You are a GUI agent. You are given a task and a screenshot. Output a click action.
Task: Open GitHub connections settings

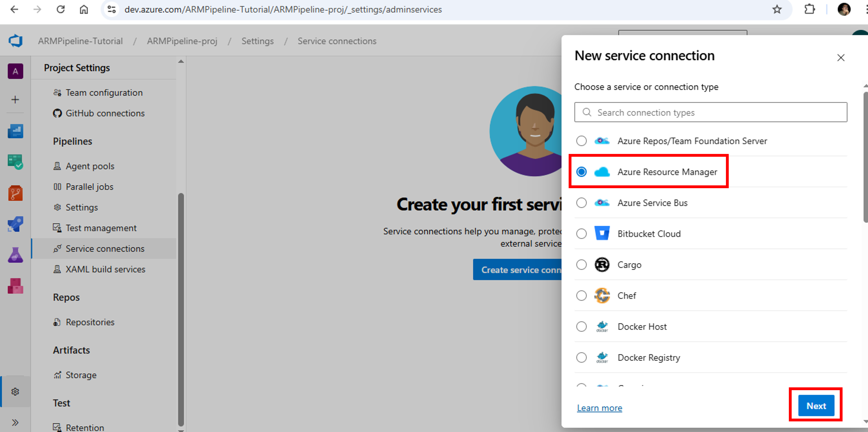click(x=105, y=113)
